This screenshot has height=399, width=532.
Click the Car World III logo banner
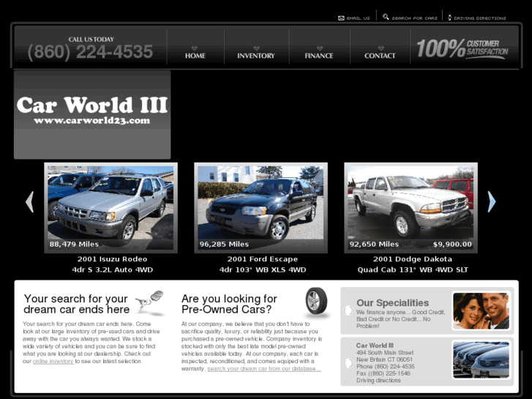[x=92, y=114]
